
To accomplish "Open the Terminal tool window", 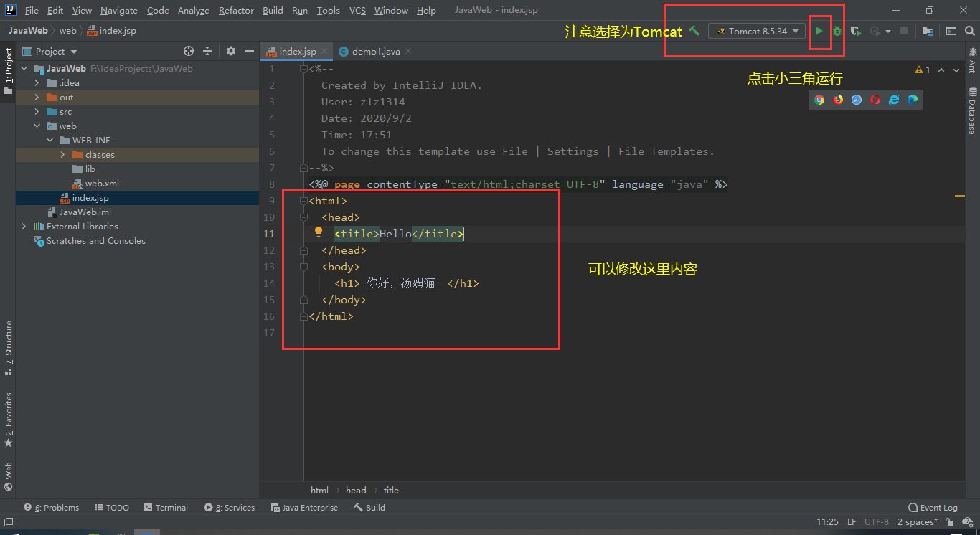I will tap(166, 507).
